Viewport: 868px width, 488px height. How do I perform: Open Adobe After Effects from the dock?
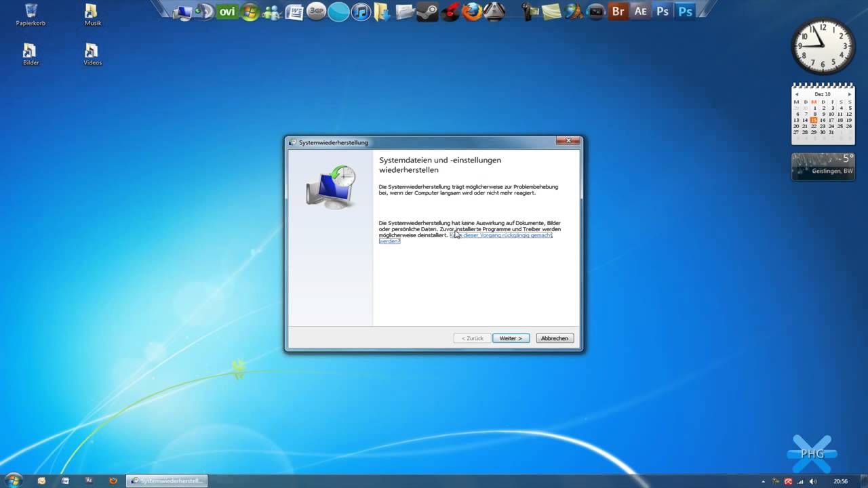coord(640,12)
